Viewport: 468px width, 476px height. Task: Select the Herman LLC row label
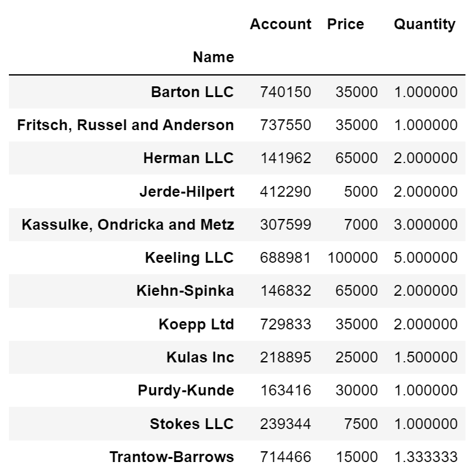(x=188, y=158)
